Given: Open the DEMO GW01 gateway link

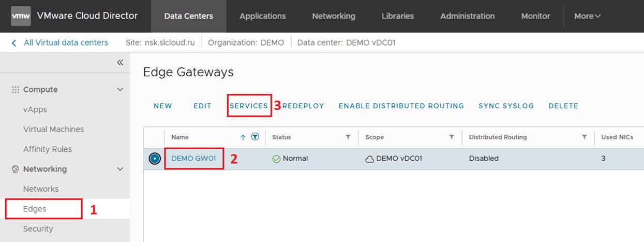Looking at the screenshot, I should point(193,159).
